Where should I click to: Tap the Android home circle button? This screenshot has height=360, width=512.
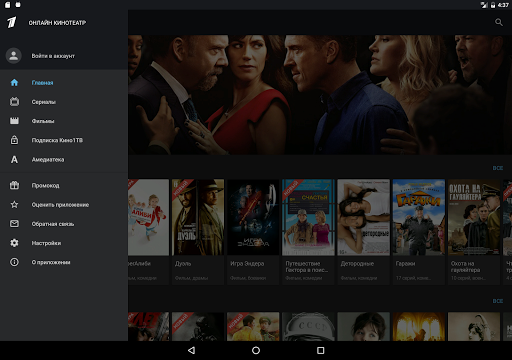pos(256,350)
